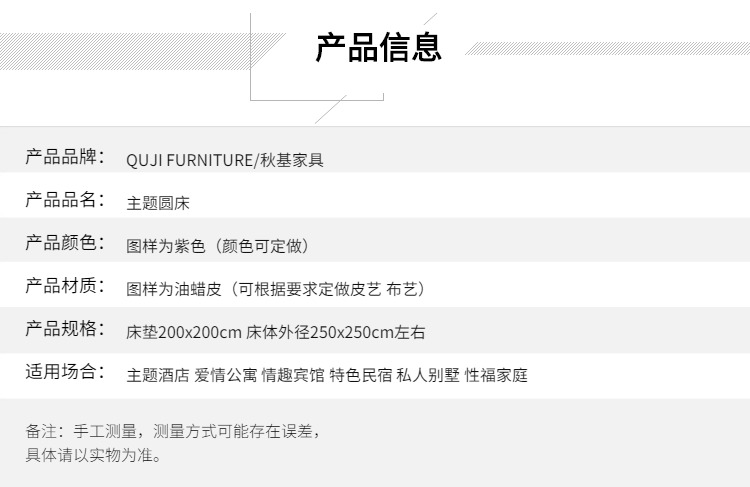The height and width of the screenshot is (487, 750).
Task: Click the 备注 手工测量 note line
Action: click(173, 431)
